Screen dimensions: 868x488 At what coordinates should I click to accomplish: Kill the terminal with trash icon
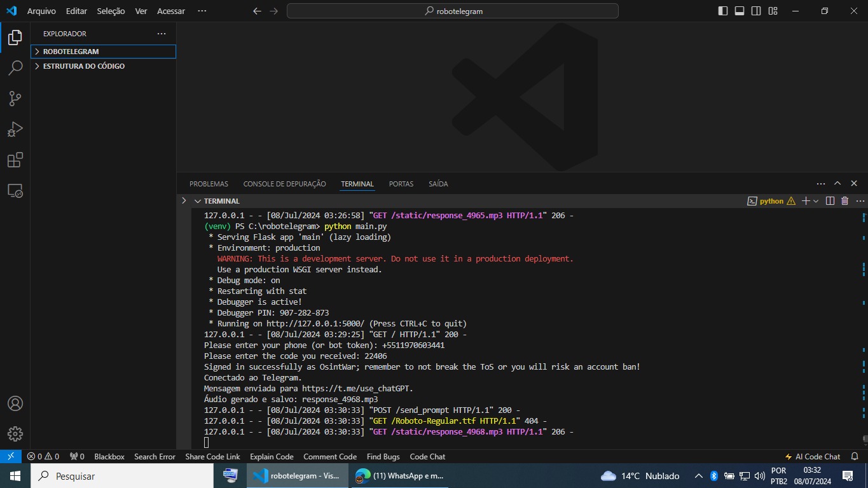[x=845, y=201]
